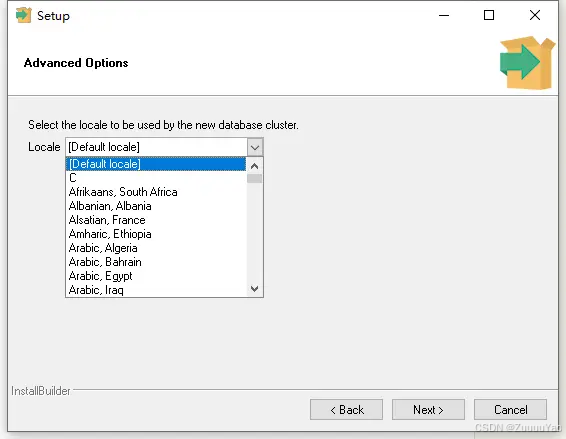
Task: Select Amharic, Ethiopia locale
Action: (x=156, y=234)
